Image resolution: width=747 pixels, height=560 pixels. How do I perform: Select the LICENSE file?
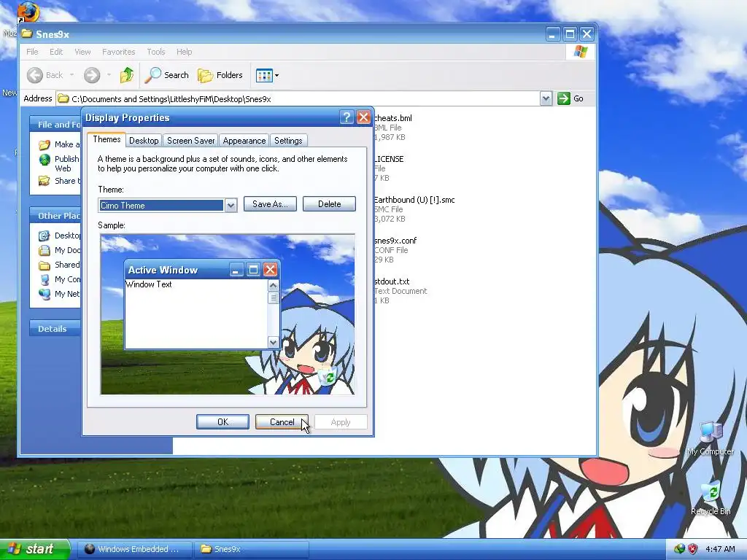click(x=389, y=159)
